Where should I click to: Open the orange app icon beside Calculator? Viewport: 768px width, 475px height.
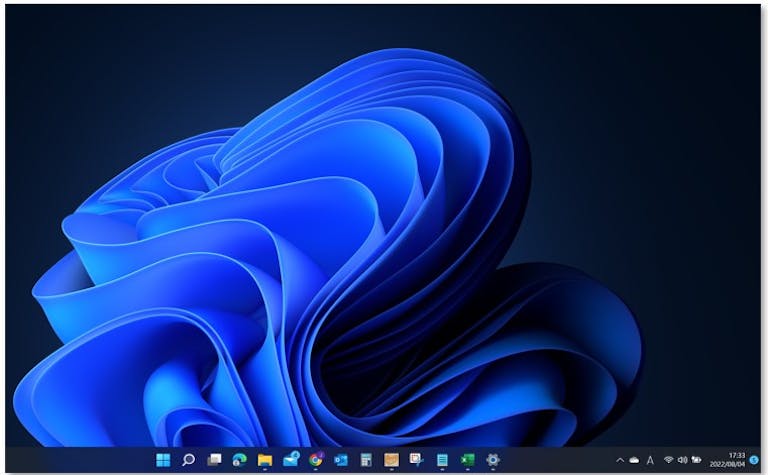click(391, 460)
